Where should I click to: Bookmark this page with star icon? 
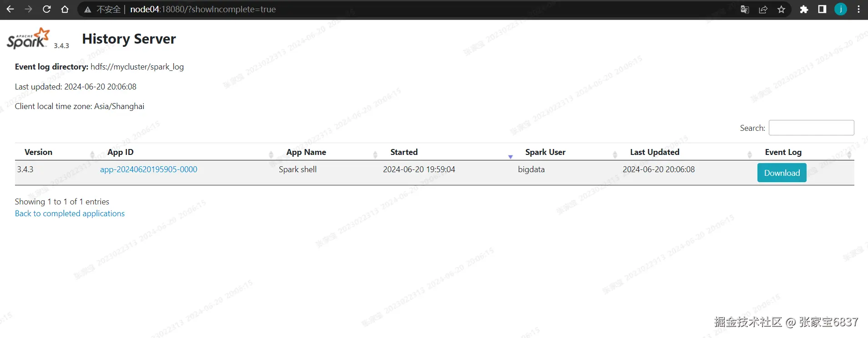pos(781,10)
